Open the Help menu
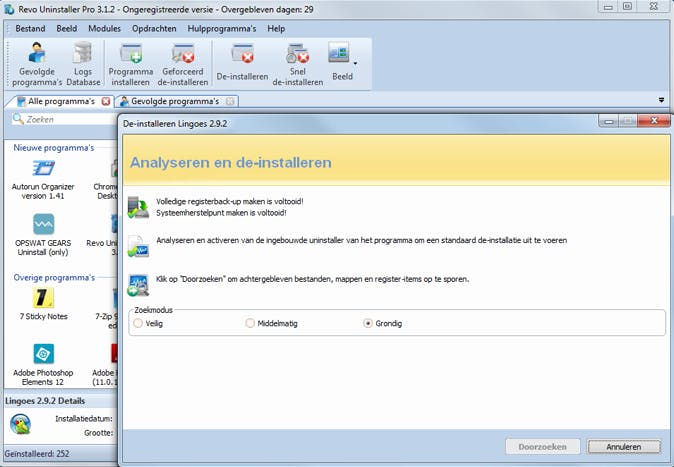Image resolution: width=674 pixels, height=467 pixels. [276, 28]
